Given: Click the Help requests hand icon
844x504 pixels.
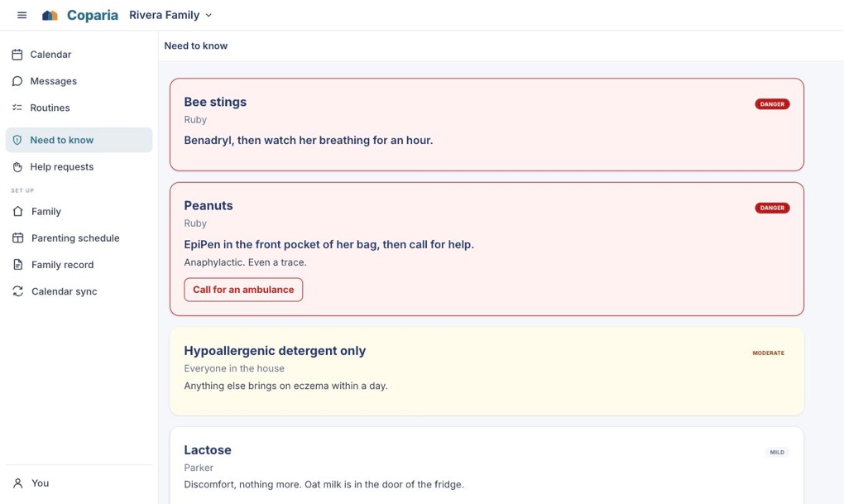Looking at the screenshot, I should point(17,167).
